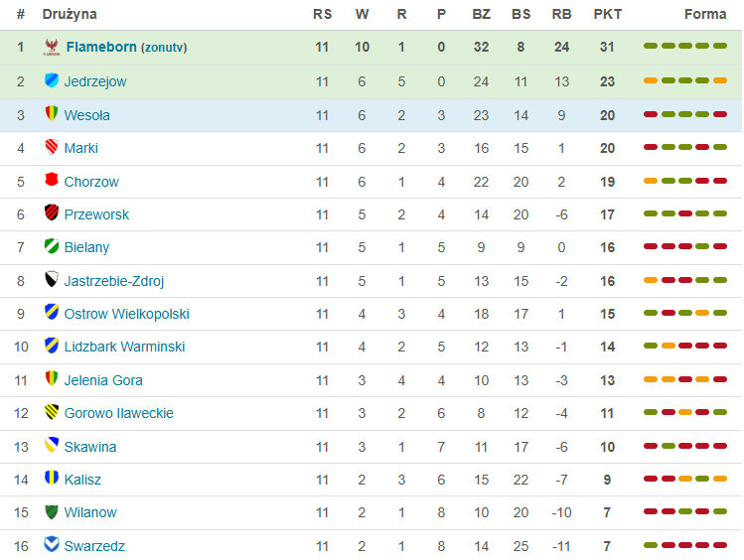Click the Flameborn club crest icon
This screenshot has width=744, height=560.
[x=52, y=48]
